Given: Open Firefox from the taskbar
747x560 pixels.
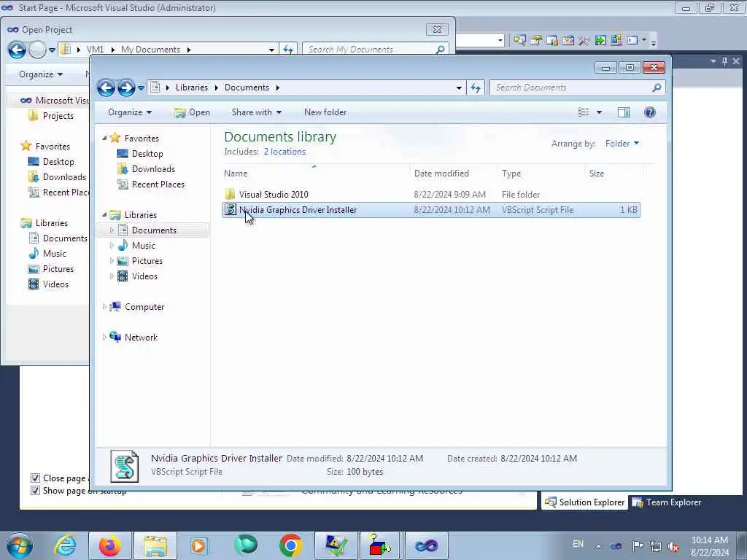Looking at the screenshot, I should pyautogui.click(x=109, y=545).
